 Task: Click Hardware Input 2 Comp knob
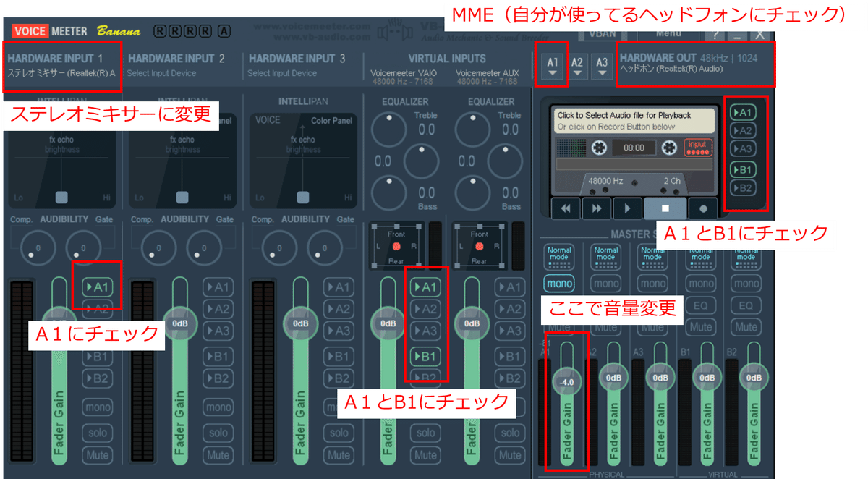[x=158, y=247]
